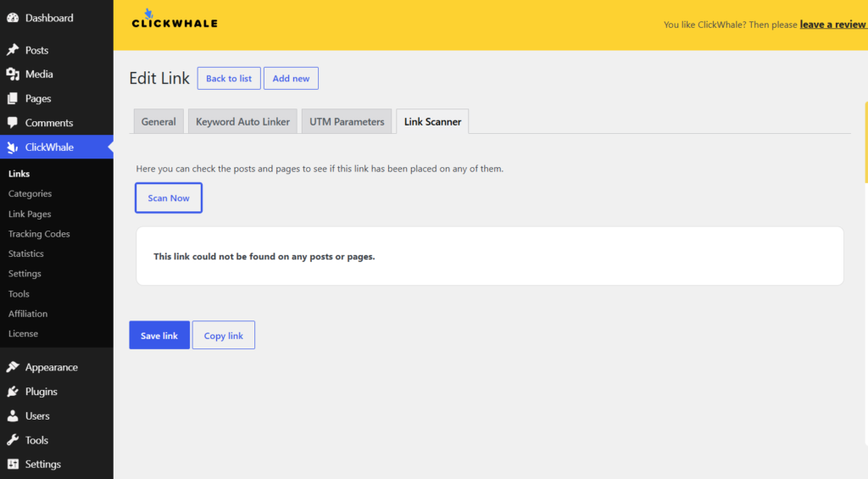Click the Copy link button
The image size is (868, 479).
pos(224,335)
